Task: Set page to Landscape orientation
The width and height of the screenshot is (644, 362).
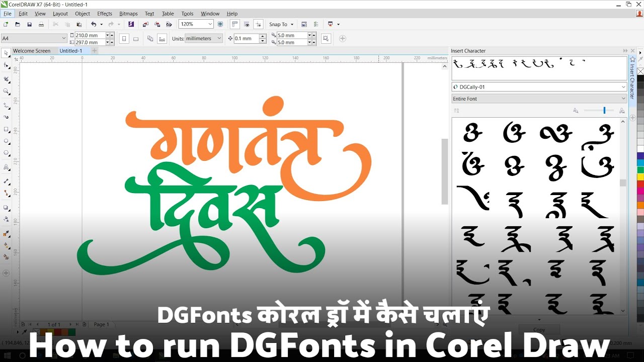Action: 135,38
